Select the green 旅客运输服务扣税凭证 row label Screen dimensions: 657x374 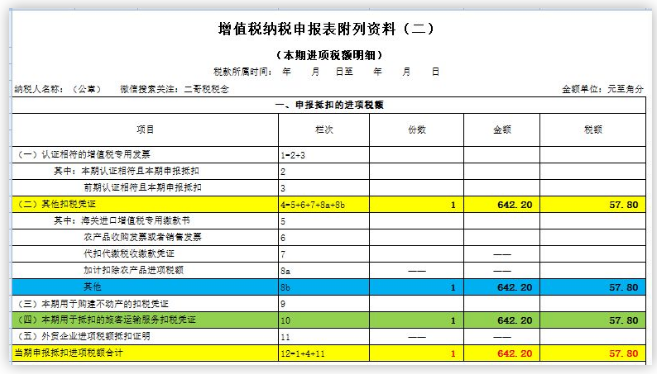point(145,320)
